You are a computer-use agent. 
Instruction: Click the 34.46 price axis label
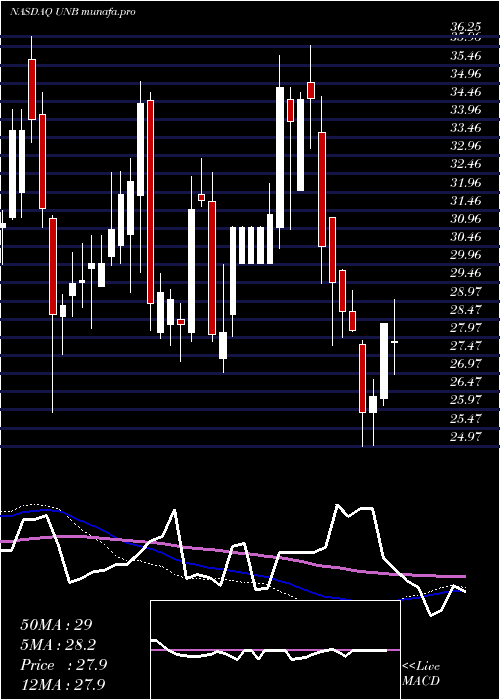pos(466,92)
